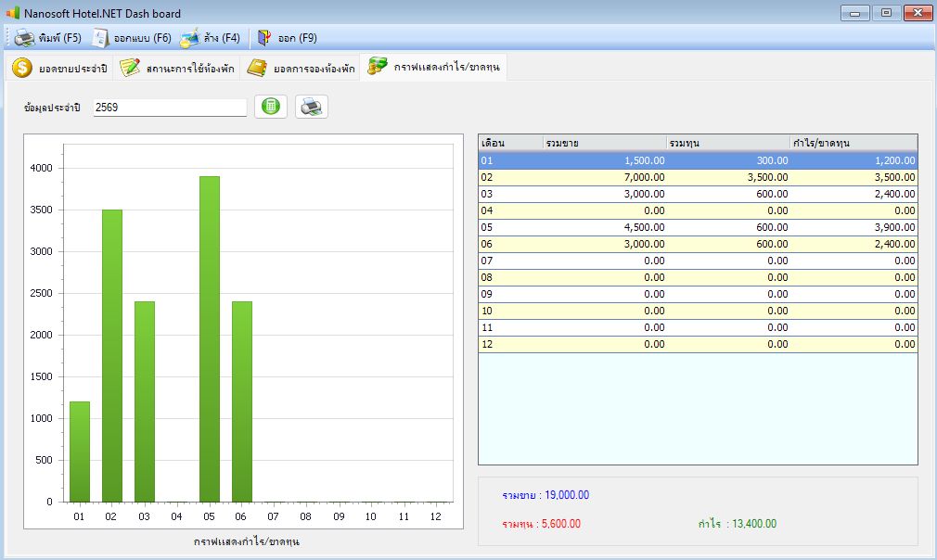Click the Clear (F4) toolbar item
This screenshot has width=937, height=560.
tap(210, 38)
